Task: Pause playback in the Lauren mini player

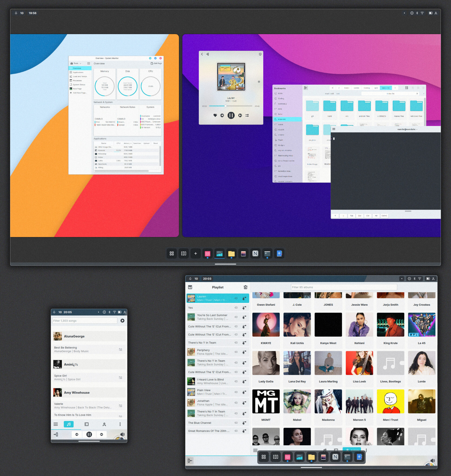Action: 231,115
